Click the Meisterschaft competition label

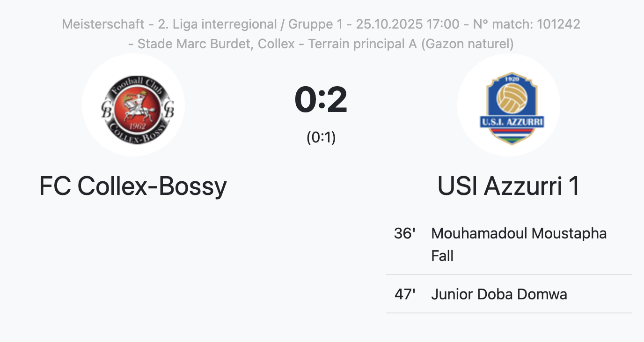click(x=103, y=24)
